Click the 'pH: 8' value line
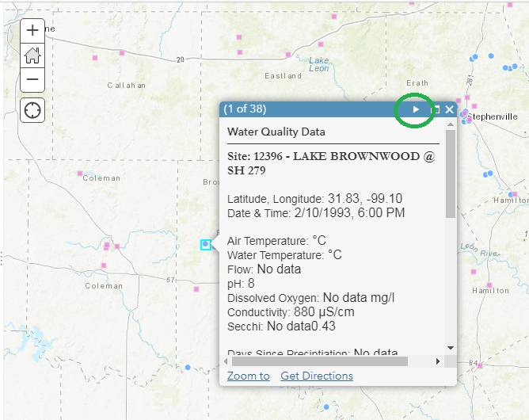 pos(241,284)
